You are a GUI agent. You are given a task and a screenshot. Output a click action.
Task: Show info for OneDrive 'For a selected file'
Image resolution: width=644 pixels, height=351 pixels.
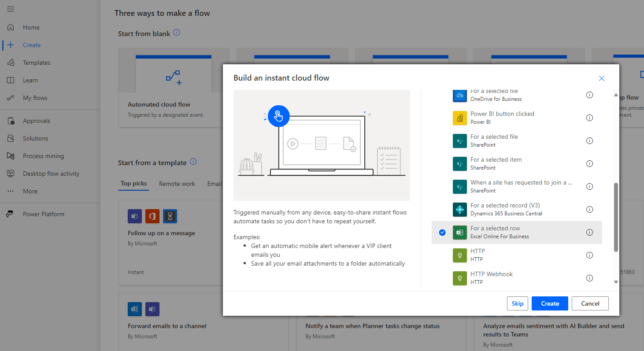[589, 95]
